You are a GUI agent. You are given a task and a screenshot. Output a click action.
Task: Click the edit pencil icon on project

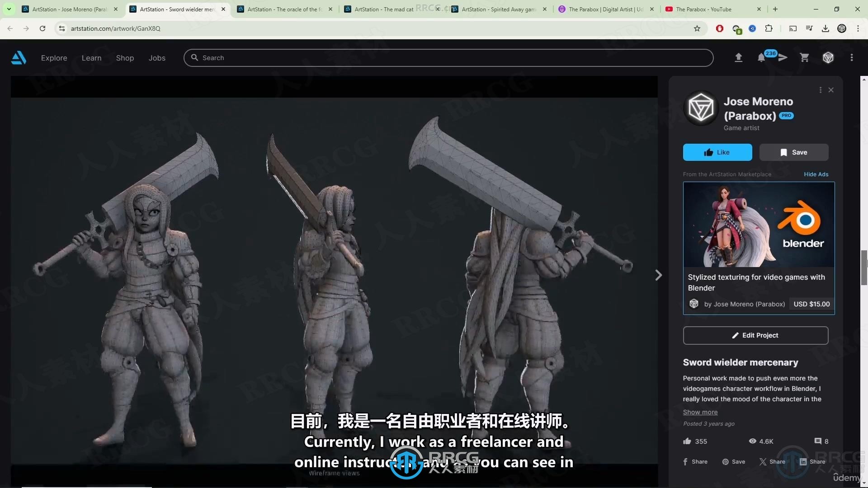(735, 335)
